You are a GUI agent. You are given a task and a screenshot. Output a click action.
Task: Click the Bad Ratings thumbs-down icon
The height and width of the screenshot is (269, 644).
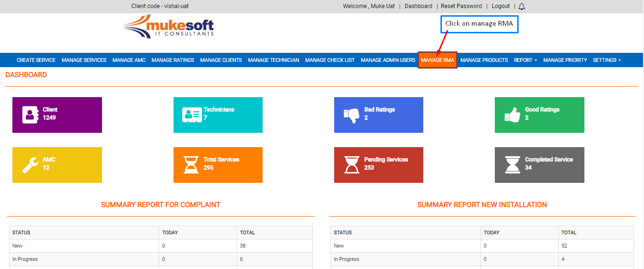(x=351, y=115)
